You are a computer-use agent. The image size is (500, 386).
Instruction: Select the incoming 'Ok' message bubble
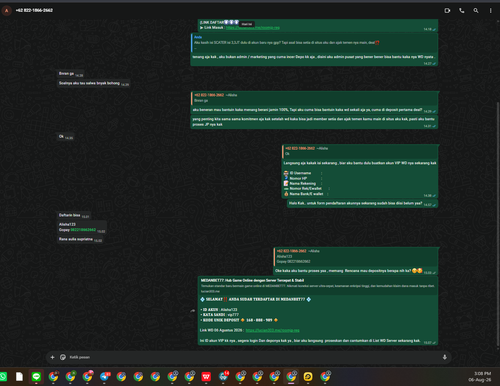65,136
